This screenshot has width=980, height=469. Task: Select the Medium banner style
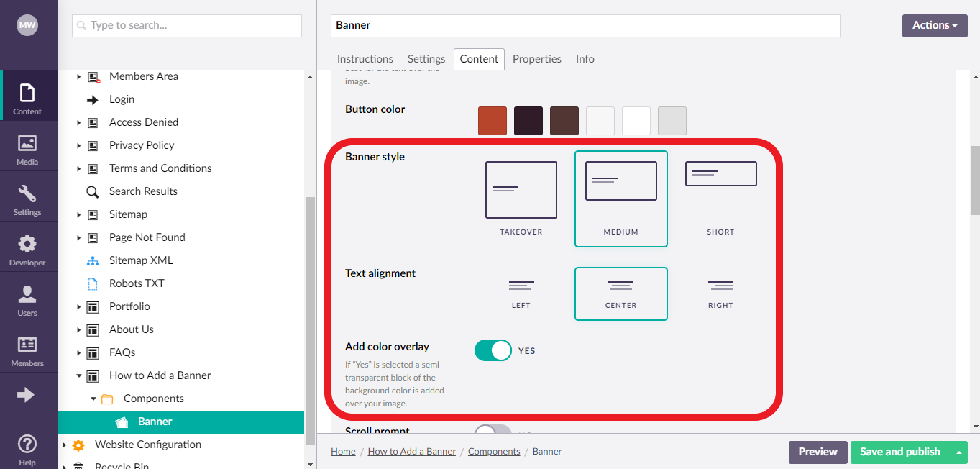click(621, 199)
